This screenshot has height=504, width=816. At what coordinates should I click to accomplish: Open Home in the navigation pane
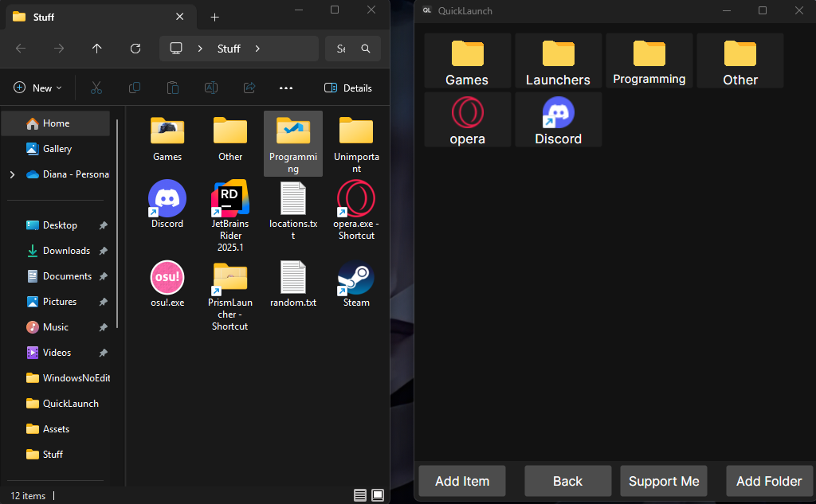click(56, 123)
